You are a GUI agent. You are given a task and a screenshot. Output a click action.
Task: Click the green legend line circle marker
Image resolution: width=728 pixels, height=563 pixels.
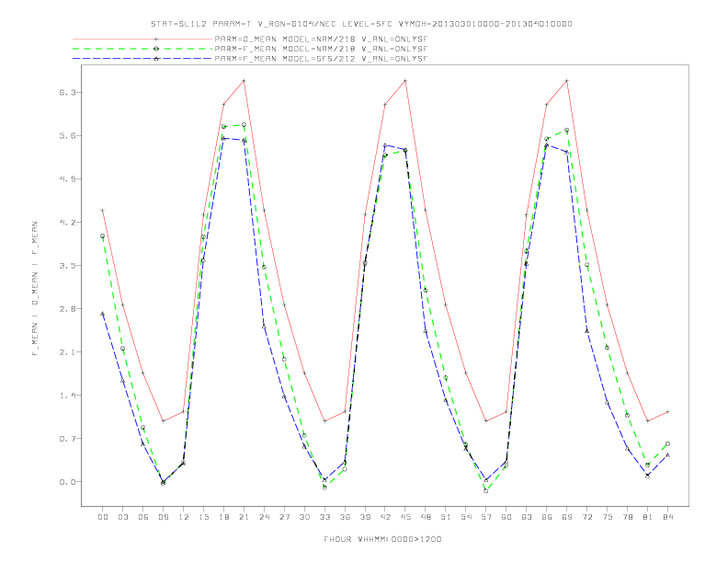tap(156, 49)
